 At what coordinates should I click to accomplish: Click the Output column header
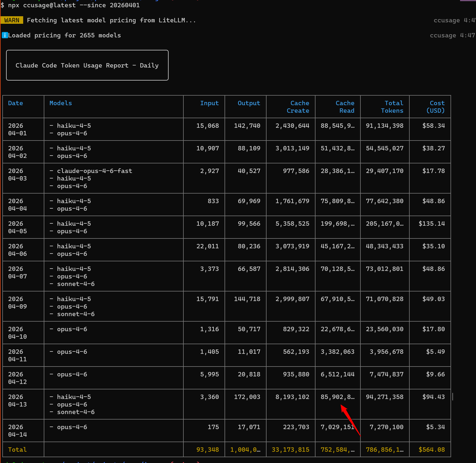249,103
